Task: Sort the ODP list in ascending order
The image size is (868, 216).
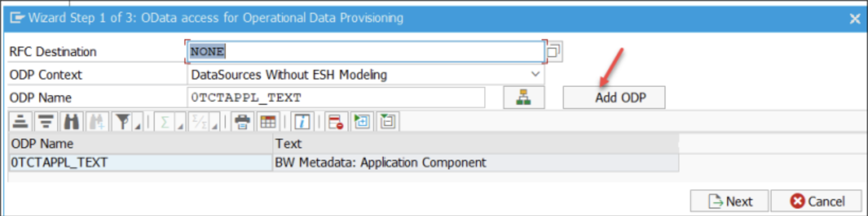Action: [x=21, y=122]
